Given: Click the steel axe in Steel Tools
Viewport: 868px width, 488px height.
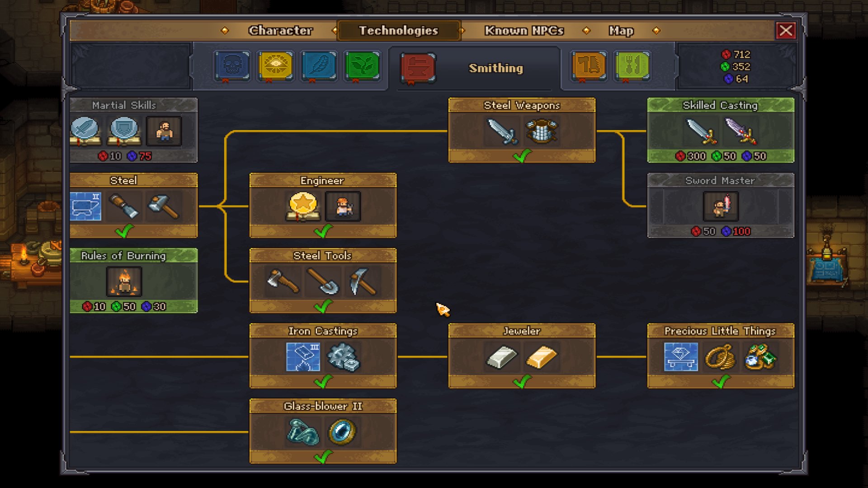Looking at the screenshot, I should [x=283, y=282].
